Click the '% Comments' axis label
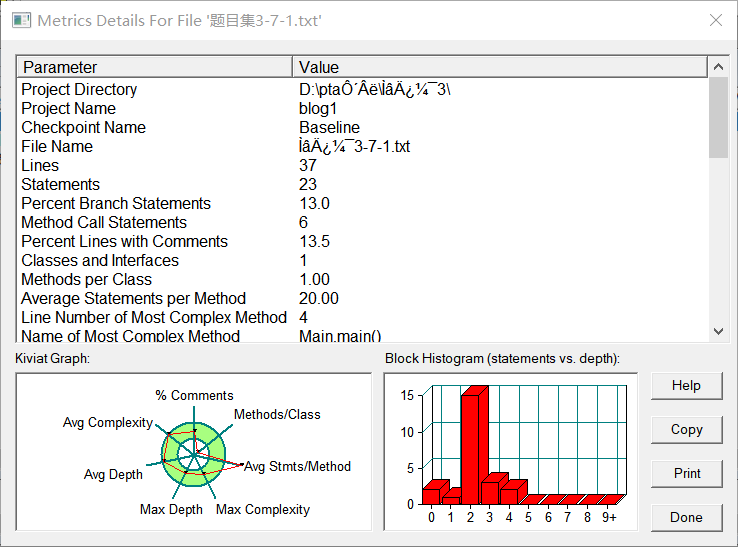This screenshot has height=547, width=738. click(x=194, y=395)
